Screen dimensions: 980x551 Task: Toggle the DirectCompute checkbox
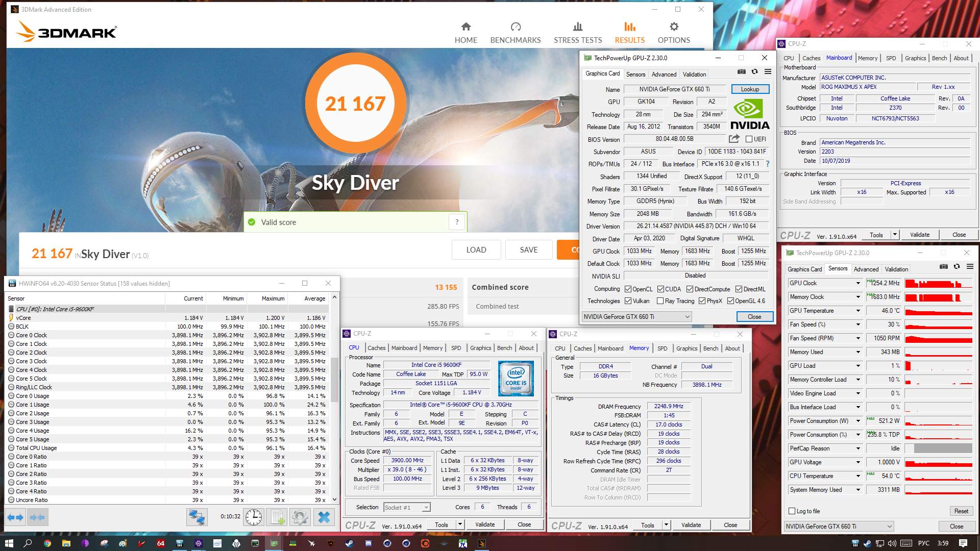tap(690, 289)
